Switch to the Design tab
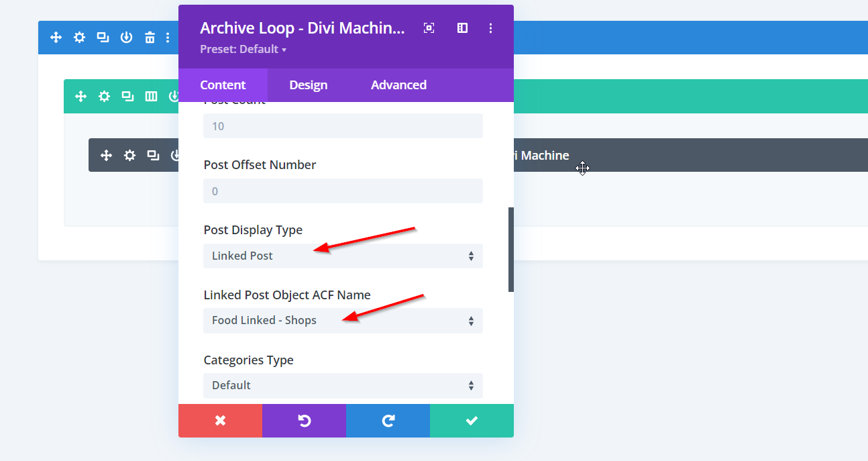The width and height of the screenshot is (868, 461). [x=308, y=85]
